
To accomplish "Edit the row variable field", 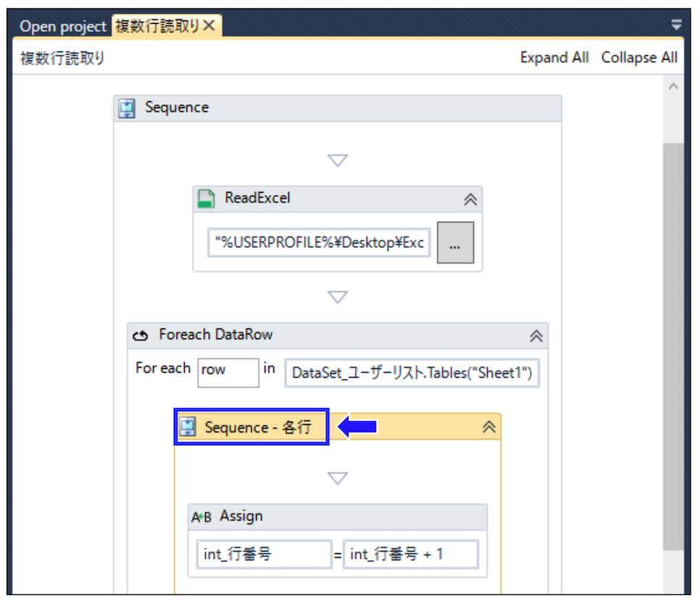I will 228,373.
